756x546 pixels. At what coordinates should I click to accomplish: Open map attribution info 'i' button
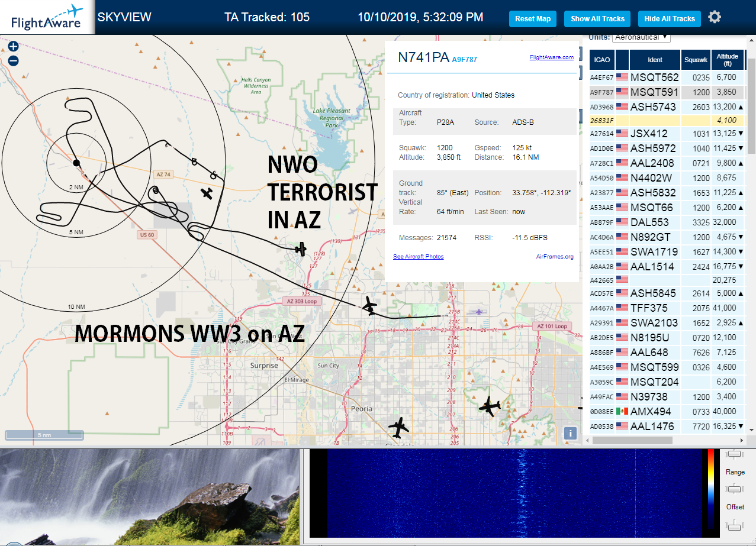[570, 433]
